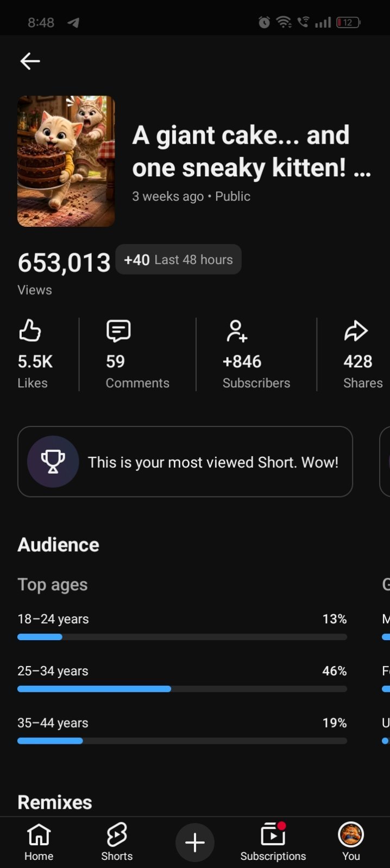Tap the 25–34 years progress bar
Screen dimensions: 390x868
click(182, 689)
